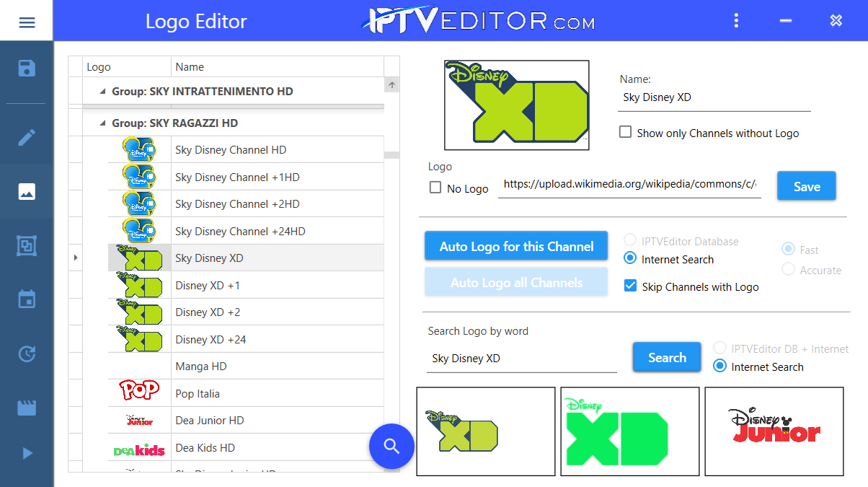Select the image logo editor sidebar icon
Screen dimensions: 868x487
click(27, 192)
